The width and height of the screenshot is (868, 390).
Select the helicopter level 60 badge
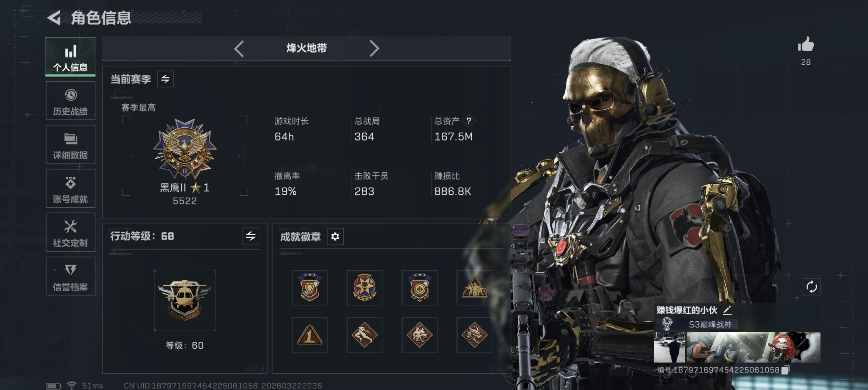(185, 300)
